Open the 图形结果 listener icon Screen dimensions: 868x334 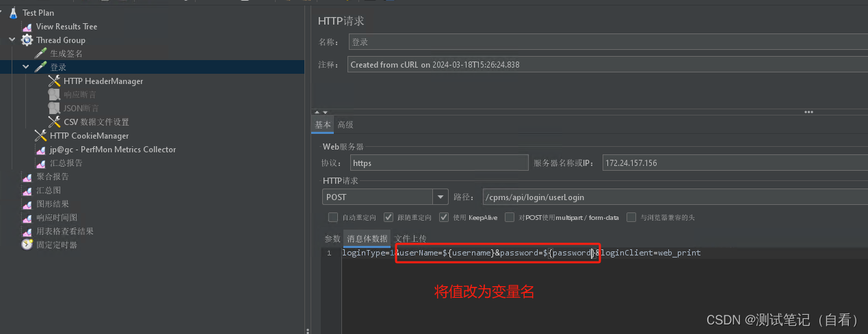[x=27, y=204]
